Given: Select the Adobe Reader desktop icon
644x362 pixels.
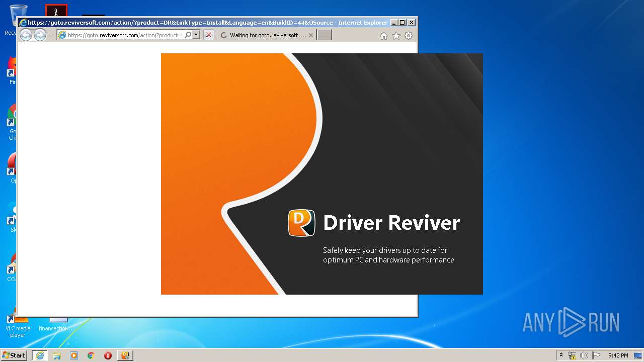Looking at the screenshot, I should click(x=56, y=11).
